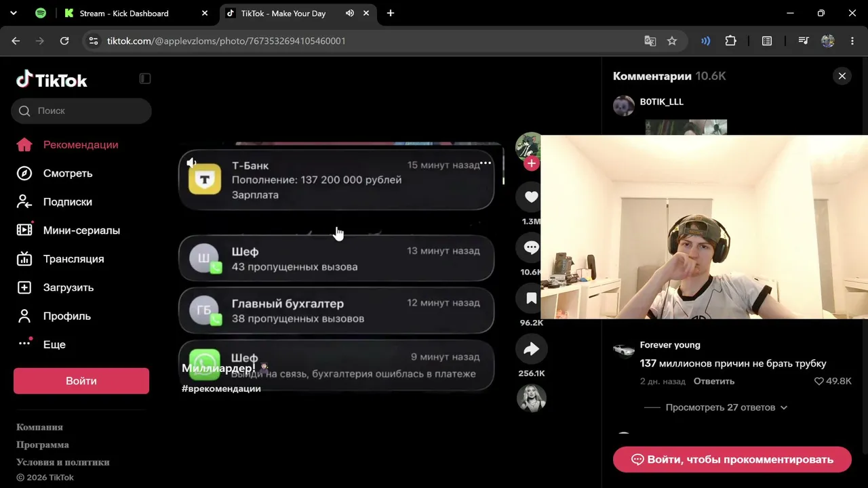Reload the TikTok page
The width and height of the screenshot is (868, 488).
point(64,41)
